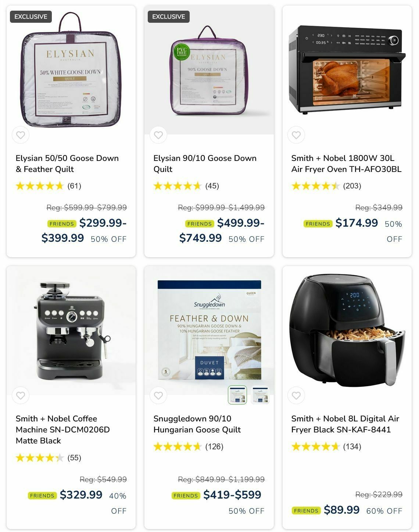
Task: Open Snuggledown 90/10 Hungarian Goose Quilt title
Action: click(197, 424)
